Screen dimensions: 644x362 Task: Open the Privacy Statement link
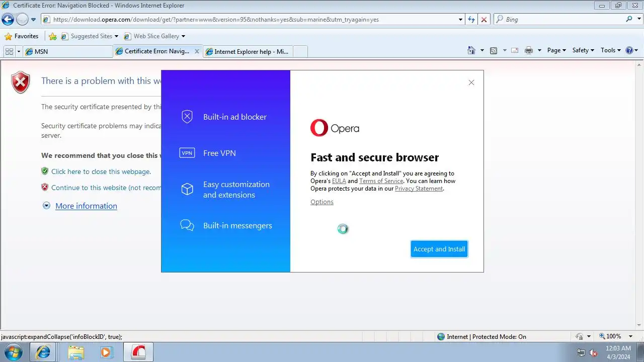pyautogui.click(x=419, y=189)
